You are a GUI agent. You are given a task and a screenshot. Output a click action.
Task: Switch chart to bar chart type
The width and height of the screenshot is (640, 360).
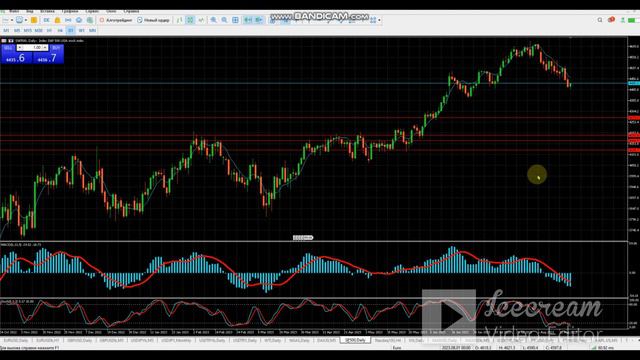[x=180, y=20]
